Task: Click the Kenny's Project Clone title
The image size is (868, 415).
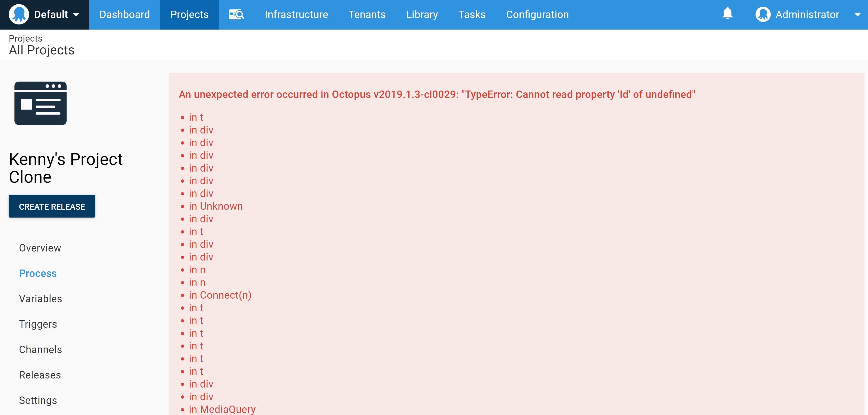Action: (x=66, y=168)
